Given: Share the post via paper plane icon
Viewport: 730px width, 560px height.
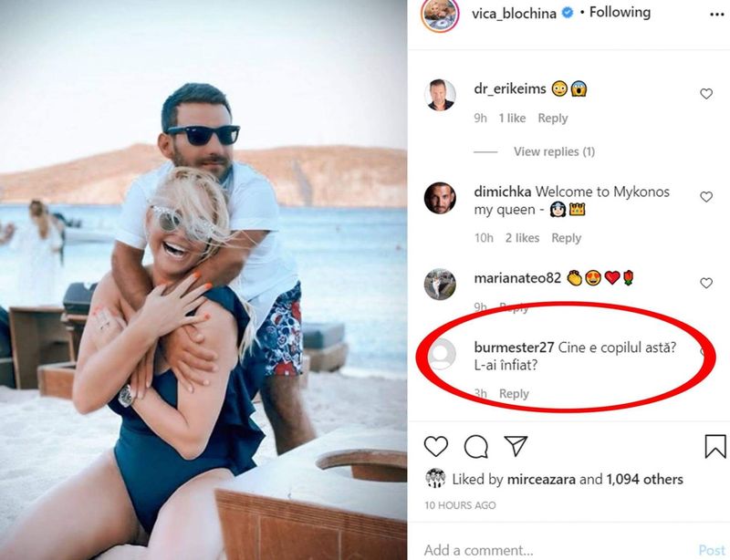Looking at the screenshot, I should coord(516,446).
